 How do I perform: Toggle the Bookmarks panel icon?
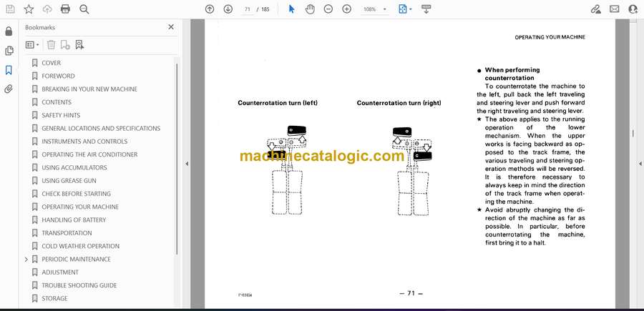(x=9, y=70)
